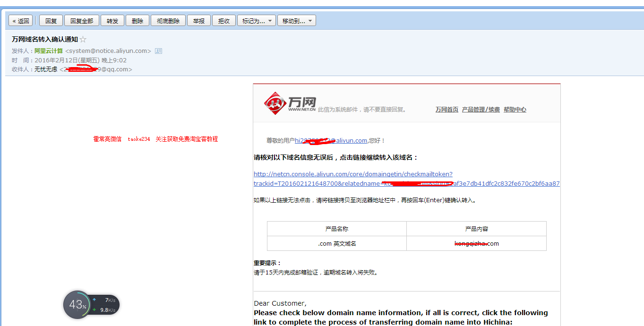Click the sender name 阿里云计算
644x326 pixels.
pyautogui.click(x=49, y=51)
